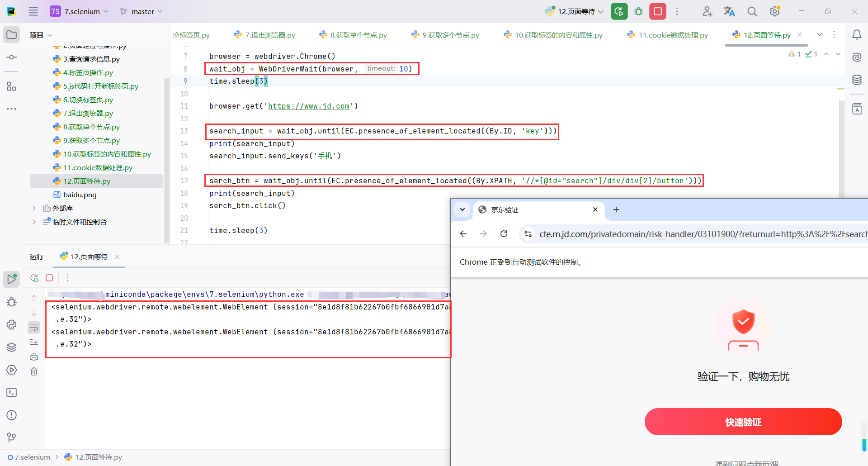Viewport: 868px width, 466px height.
Task: Click the editor vertical scrollbar
Action: coord(841,149)
